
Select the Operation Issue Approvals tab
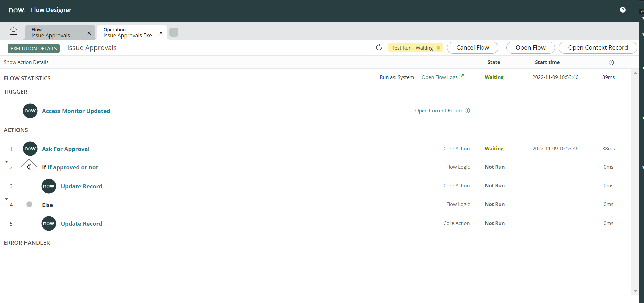128,32
